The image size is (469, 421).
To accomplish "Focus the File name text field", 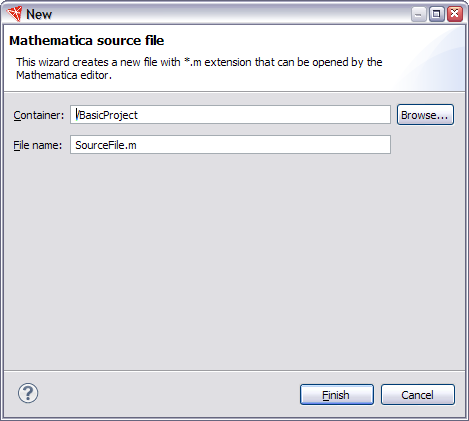I will click(x=230, y=145).
